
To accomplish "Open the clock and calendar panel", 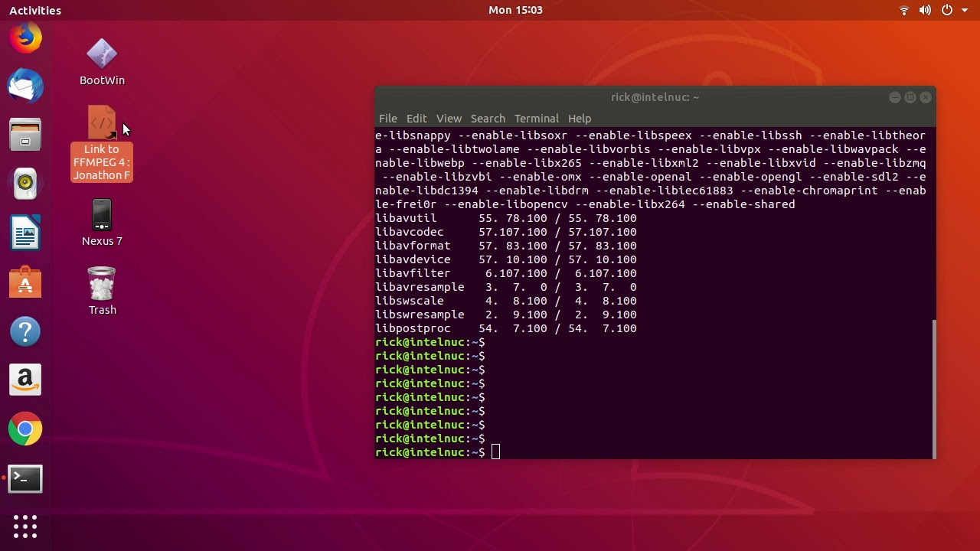I will point(515,10).
